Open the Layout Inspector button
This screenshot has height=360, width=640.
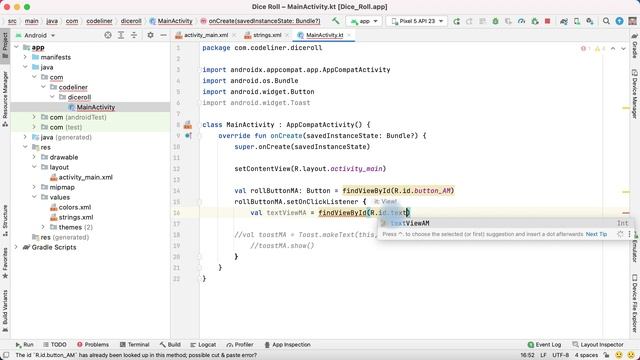pyautogui.click(x=598, y=344)
